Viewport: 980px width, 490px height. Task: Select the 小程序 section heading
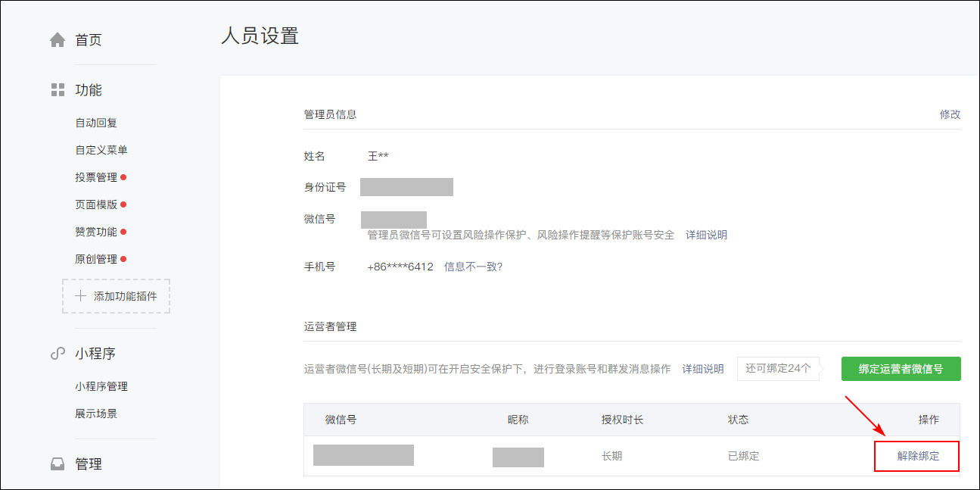coord(95,354)
